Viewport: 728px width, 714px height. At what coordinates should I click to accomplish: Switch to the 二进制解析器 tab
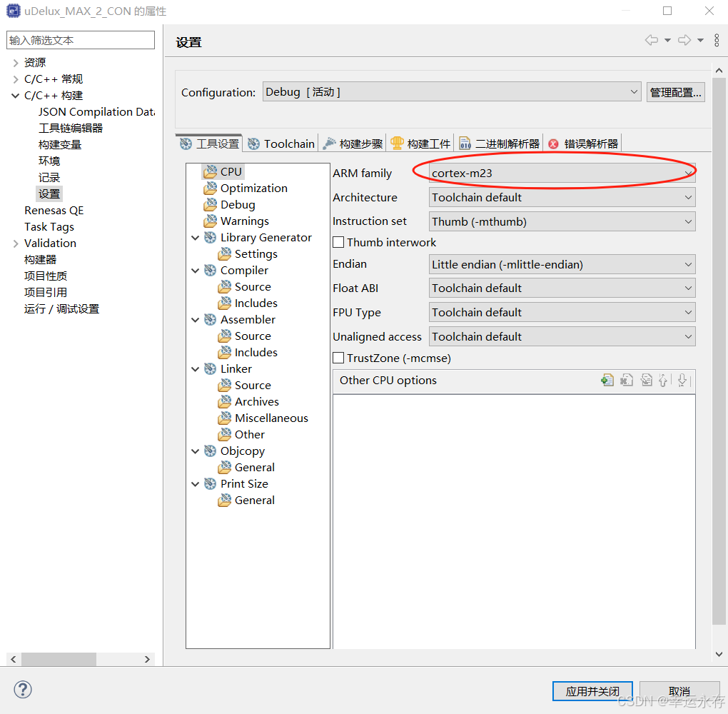click(x=499, y=144)
